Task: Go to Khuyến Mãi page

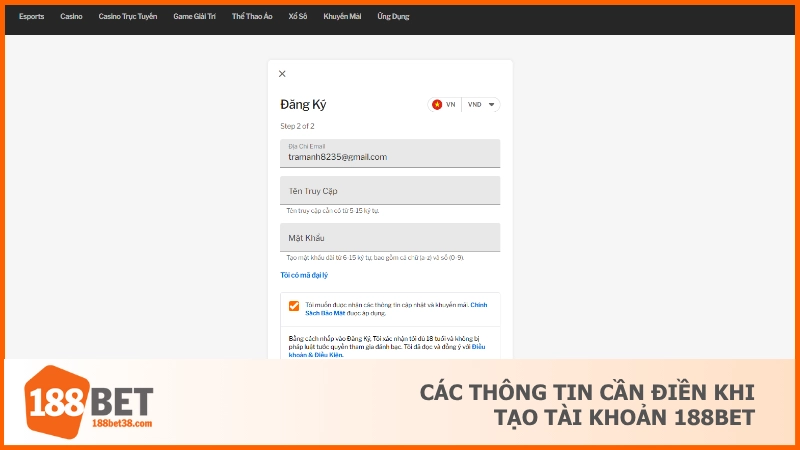Action: point(342,16)
